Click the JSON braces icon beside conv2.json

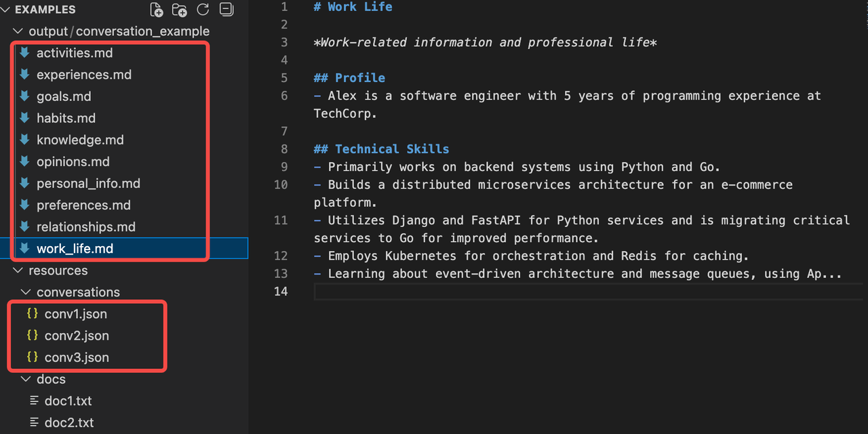(x=32, y=336)
